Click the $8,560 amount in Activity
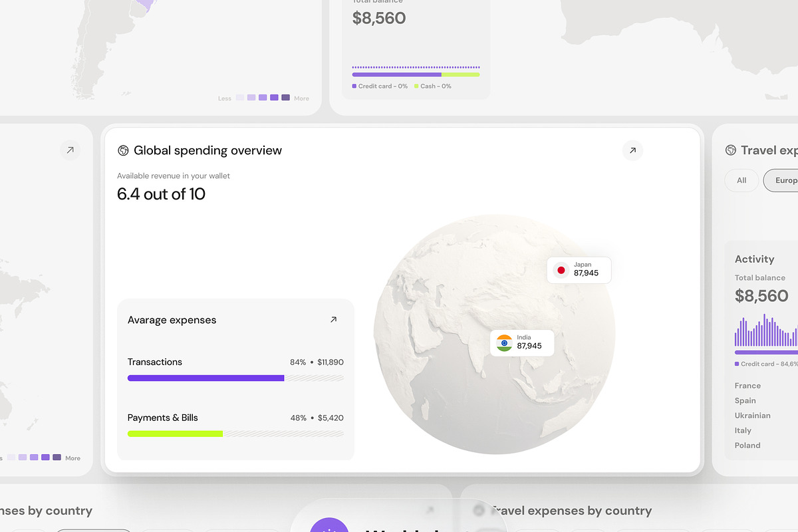The width and height of the screenshot is (798, 532). 761,296
